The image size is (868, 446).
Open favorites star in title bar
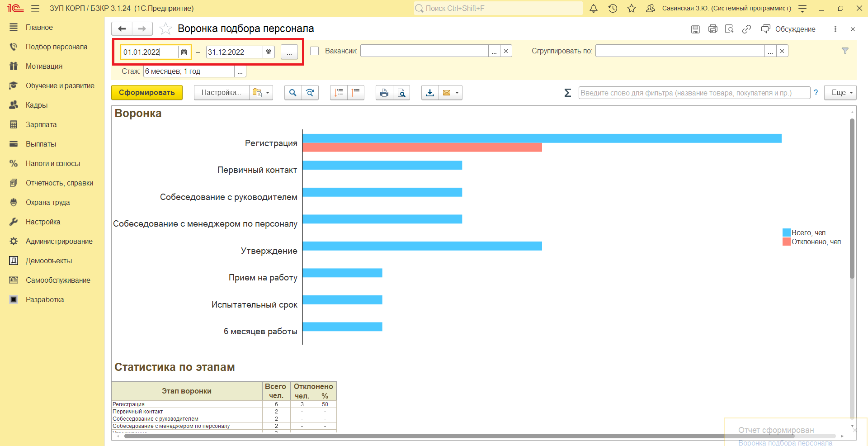point(632,9)
